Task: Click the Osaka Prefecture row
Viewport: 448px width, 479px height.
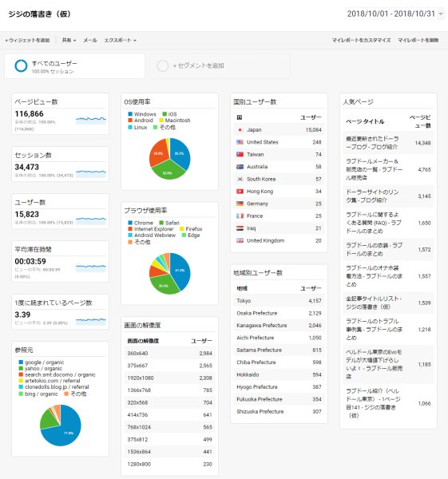Action: [279, 313]
